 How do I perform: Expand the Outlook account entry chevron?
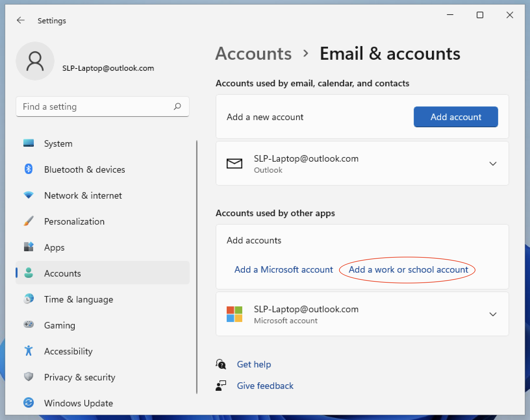493,164
